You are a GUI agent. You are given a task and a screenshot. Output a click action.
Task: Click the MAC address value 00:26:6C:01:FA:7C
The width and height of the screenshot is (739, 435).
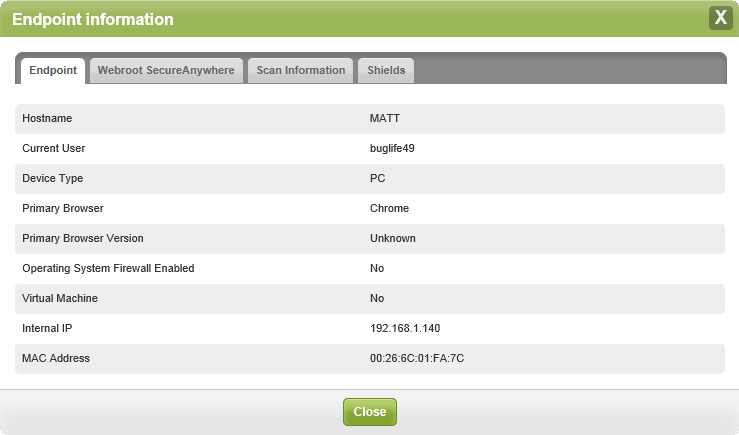point(417,358)
